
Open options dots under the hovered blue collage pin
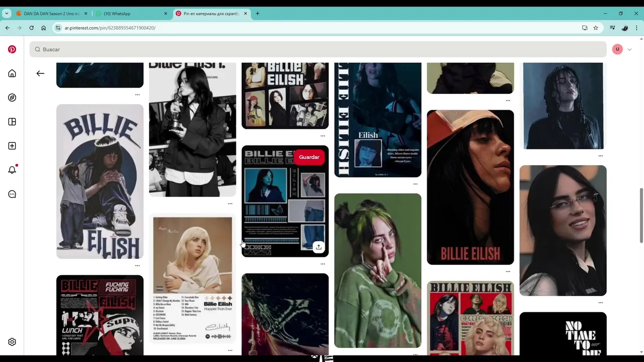323,263
